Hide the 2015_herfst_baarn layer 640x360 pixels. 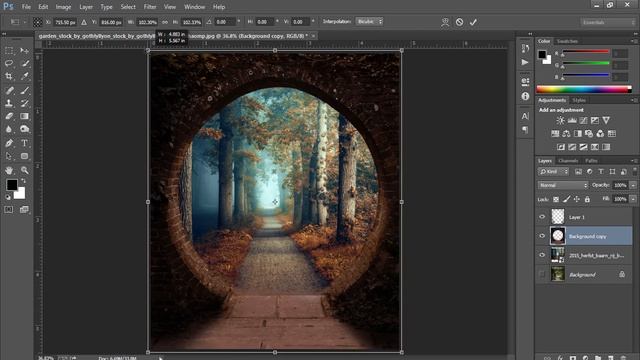coord(542,255)
